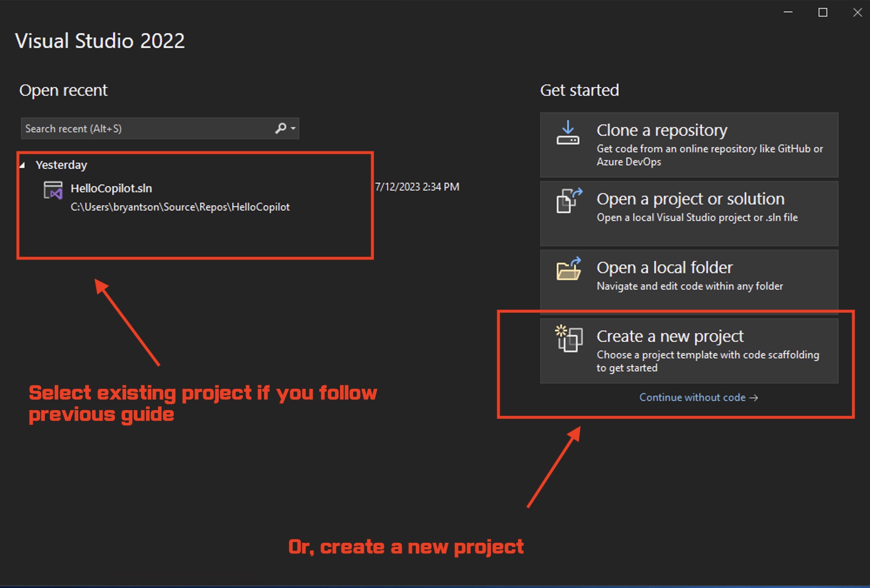
Task: Click the HelloCopilot repository path text
Action: tap(180, 207)
